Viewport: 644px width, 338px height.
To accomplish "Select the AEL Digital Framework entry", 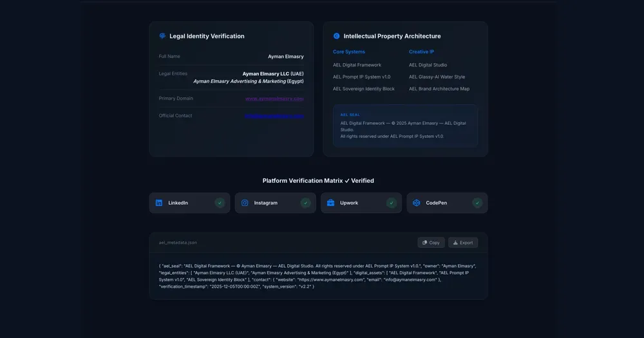I will (357, 65).
